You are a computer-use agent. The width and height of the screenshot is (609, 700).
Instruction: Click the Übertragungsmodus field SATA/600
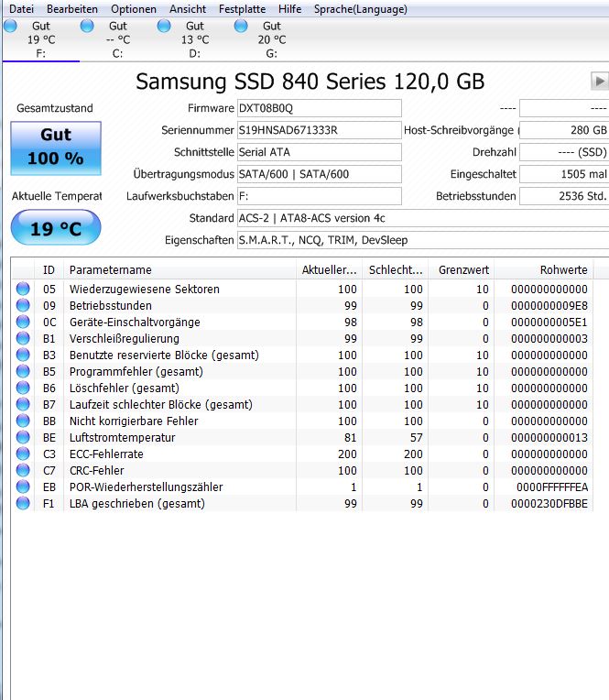[x=319, y=174]
